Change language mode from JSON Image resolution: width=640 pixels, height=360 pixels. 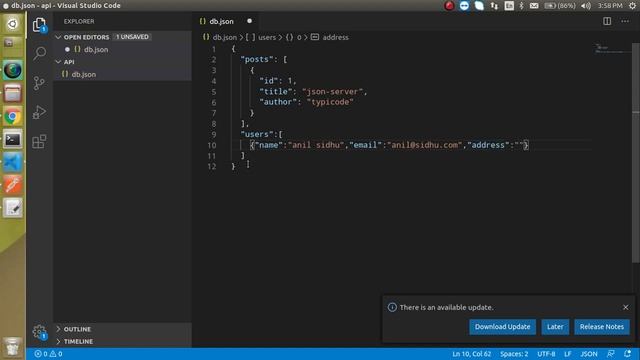point(589,354)
